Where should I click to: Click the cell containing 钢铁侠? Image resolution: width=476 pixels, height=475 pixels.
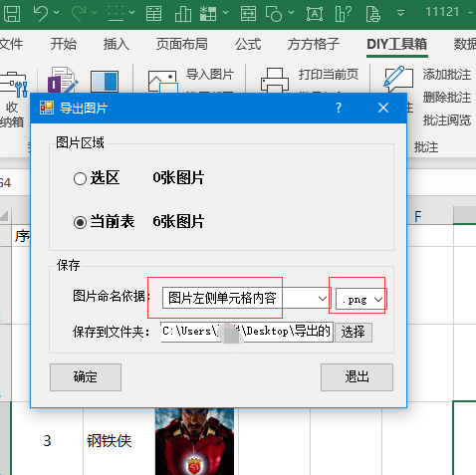(119, 441)
